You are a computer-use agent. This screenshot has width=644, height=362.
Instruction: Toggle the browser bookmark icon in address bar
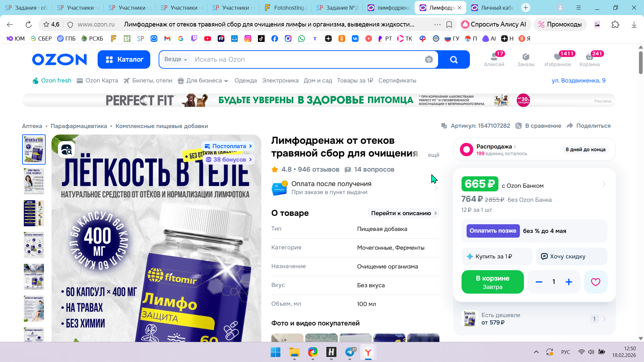449,24
